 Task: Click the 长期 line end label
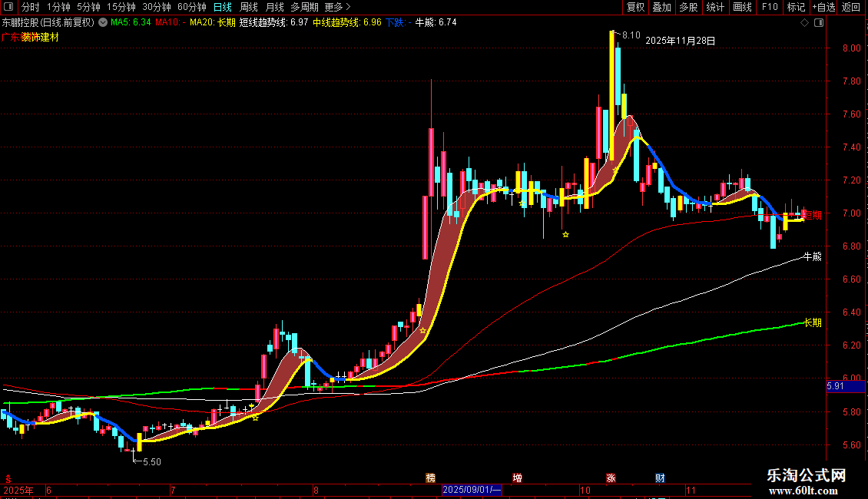coord(813,322)
